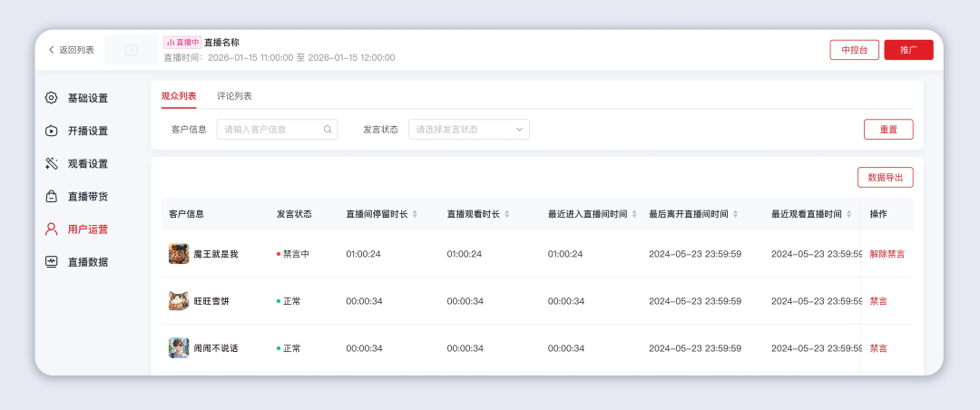Click the 重置 button
The width and height of the screenshot is (980, 410).
[x=887, y=130]
